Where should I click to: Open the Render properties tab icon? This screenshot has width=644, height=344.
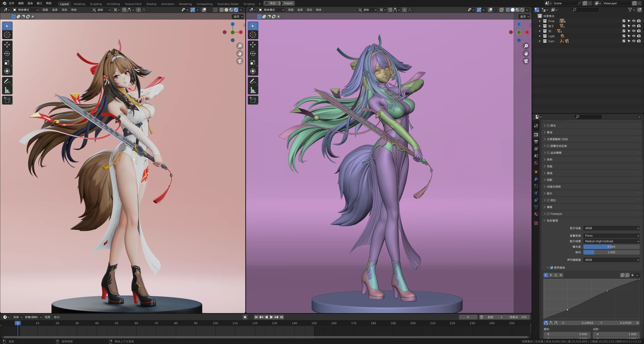[536, 134]
